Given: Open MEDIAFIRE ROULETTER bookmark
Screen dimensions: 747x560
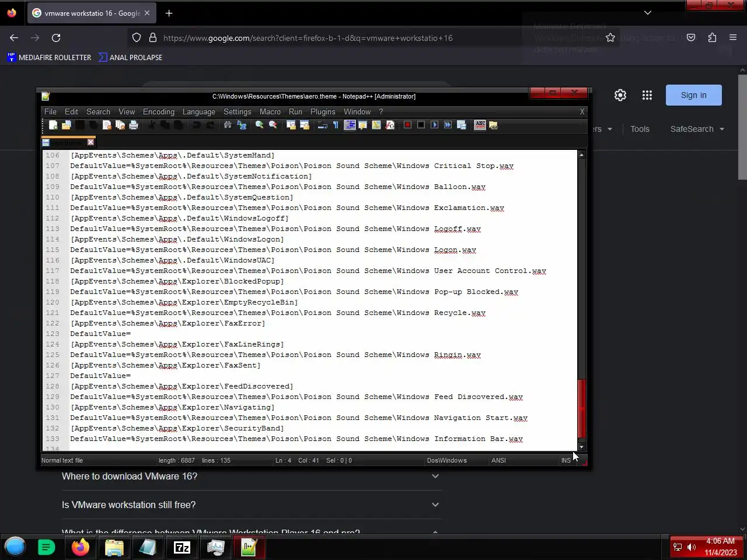Looking at the screenshot, I should tap(49, 57).
